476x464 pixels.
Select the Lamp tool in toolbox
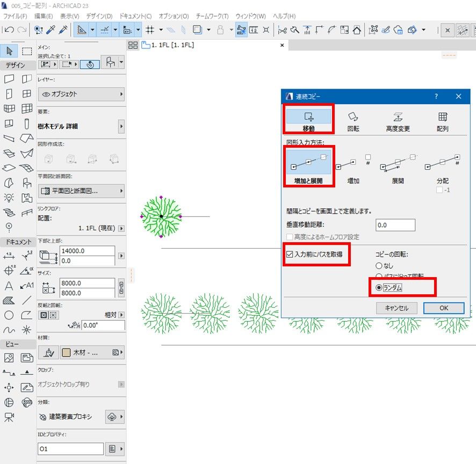(x=9, y=198)
